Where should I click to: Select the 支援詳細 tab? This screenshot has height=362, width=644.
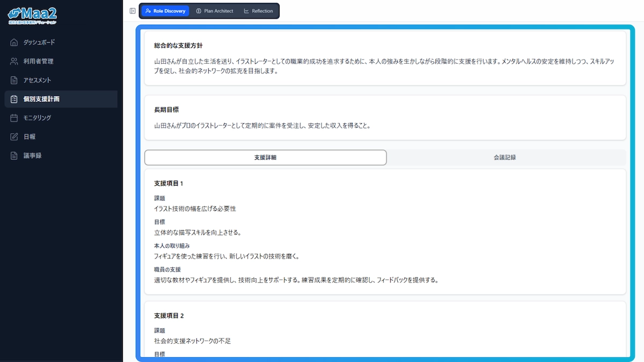click(x=265, y=157)
